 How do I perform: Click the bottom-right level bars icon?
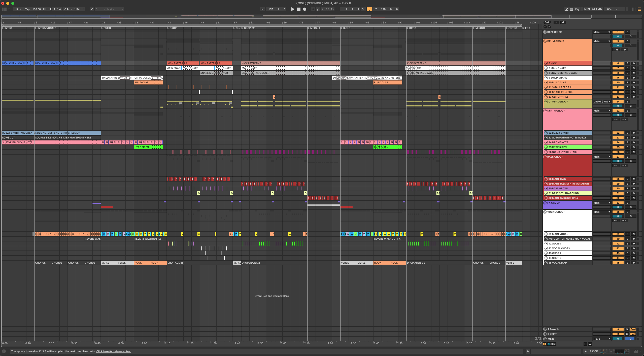(x=636, y=351)
